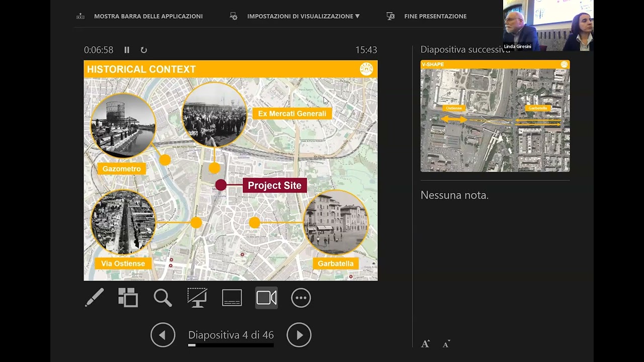Click the Nessuna nota notes text
The height and width of the screenshot is (362, 644).
455,195
